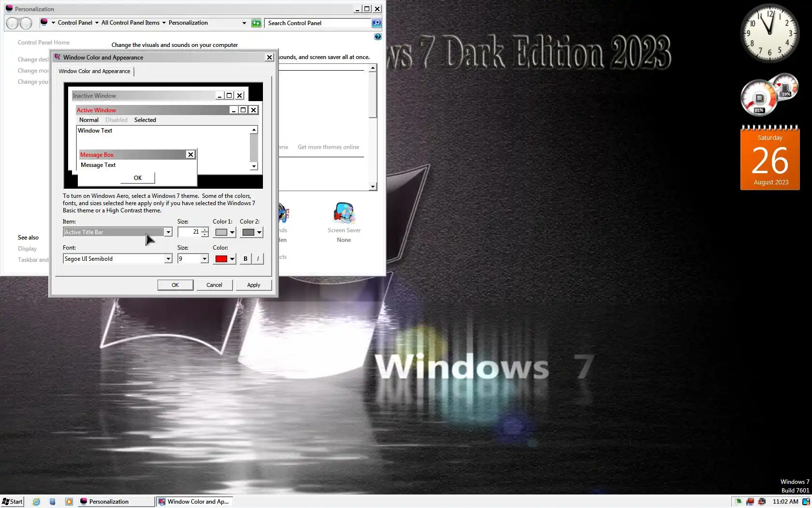Click the Message Text label in the preview
The height and width of the screenshot is (508, 812).
coord(98,165)
